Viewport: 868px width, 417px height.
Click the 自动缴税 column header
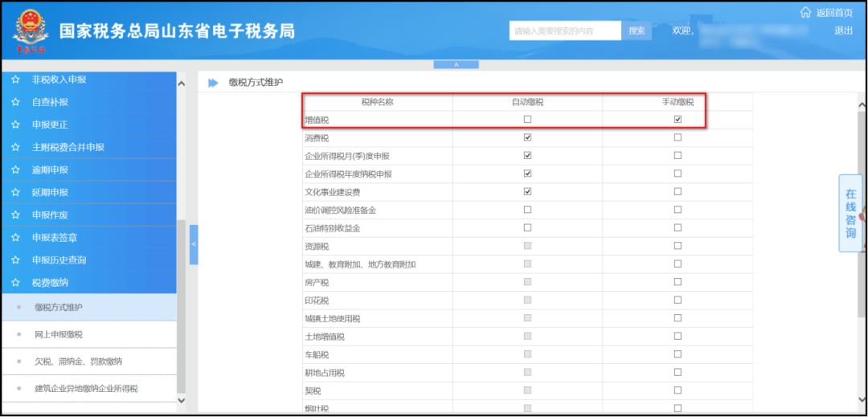527,102
